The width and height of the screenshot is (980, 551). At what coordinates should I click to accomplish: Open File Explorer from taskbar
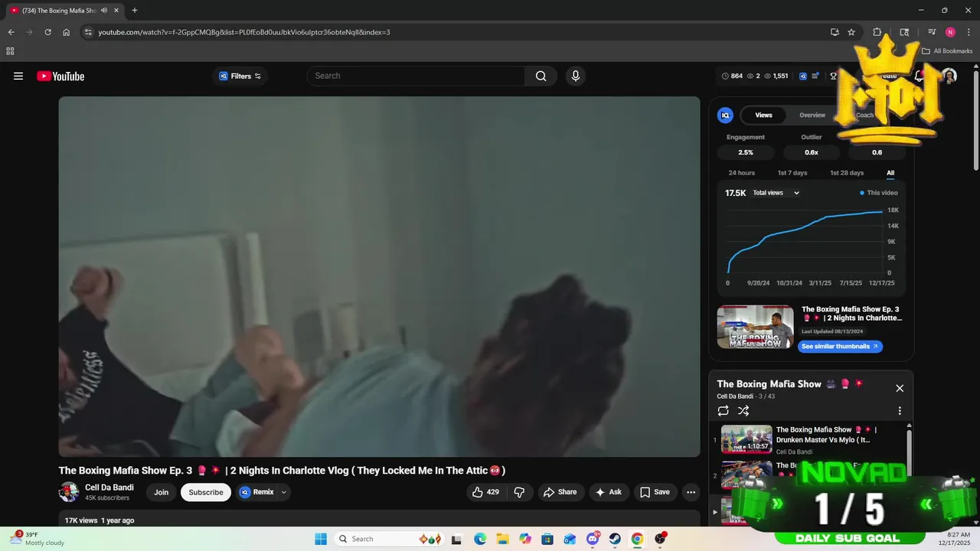point(502,539)
